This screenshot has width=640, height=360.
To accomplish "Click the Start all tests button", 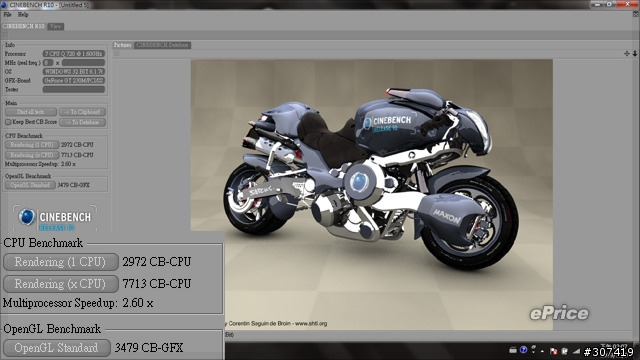I will pyautogui.click(x=31, y=112).
